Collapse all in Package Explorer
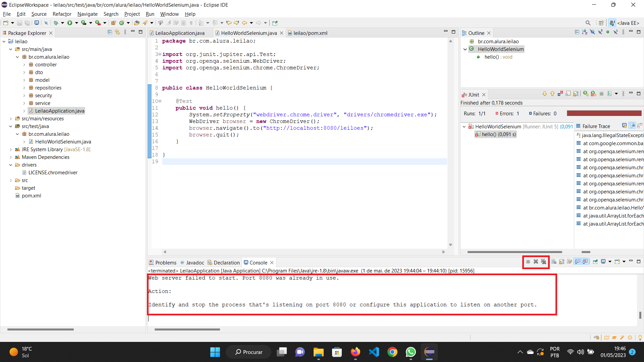 point(110,32)
